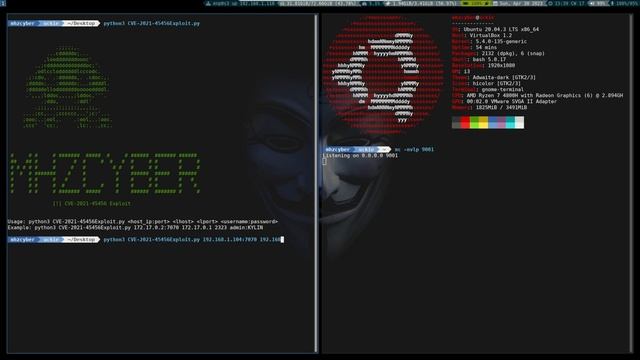This screenshot has width=640, height=360.
Task: Click the 'nc -nvlp 9001' command
Action: [414, 149]
